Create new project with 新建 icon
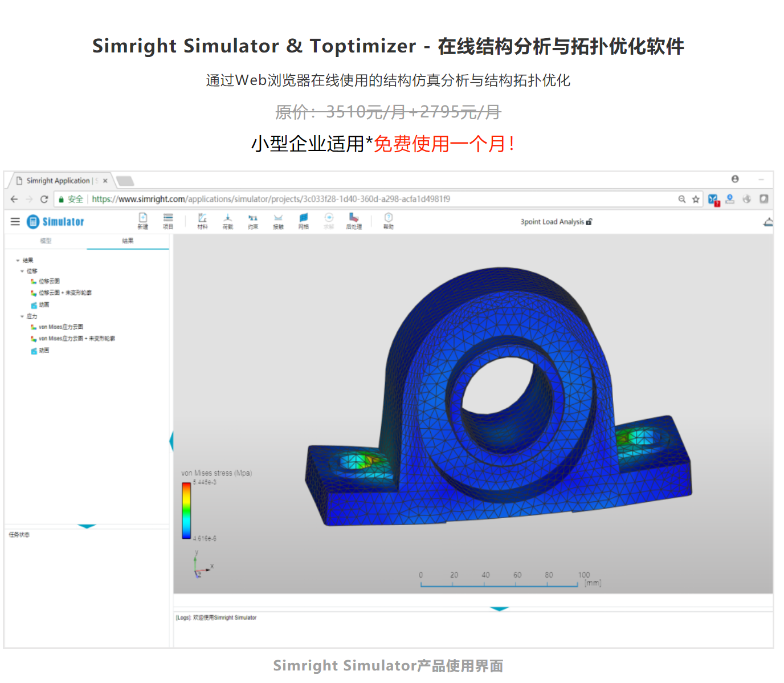Viewport: 784px width, 683px height. (x=143, y=221)
